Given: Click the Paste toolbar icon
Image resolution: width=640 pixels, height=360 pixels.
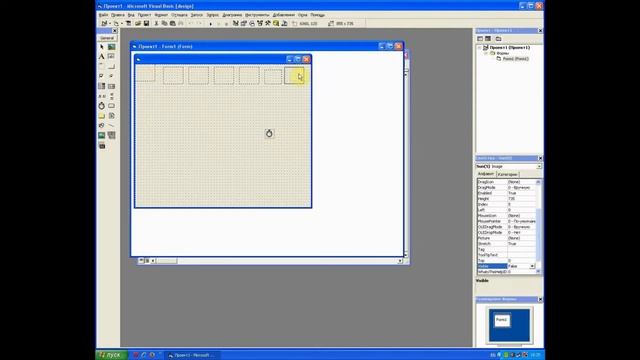Looking at the screenshot, I should coord(173,24).
